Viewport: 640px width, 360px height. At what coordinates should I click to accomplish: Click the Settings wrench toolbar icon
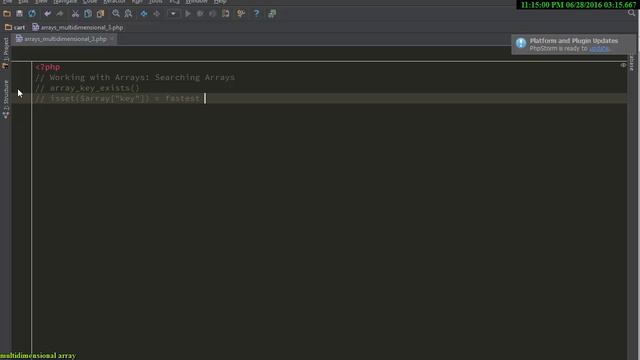click(241, 13)
